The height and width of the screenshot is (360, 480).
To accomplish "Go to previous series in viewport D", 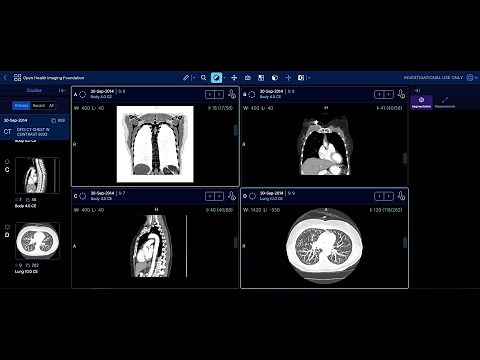I will coord(379,196).
